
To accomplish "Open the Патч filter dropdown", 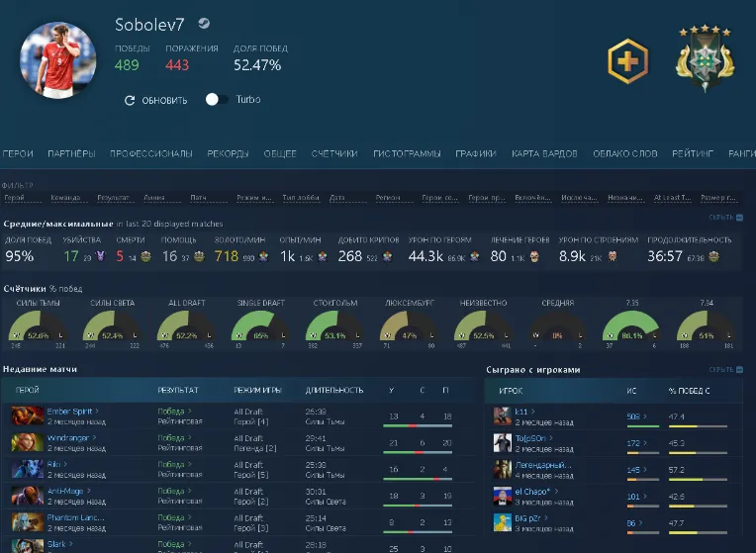I will pos(208,198).
